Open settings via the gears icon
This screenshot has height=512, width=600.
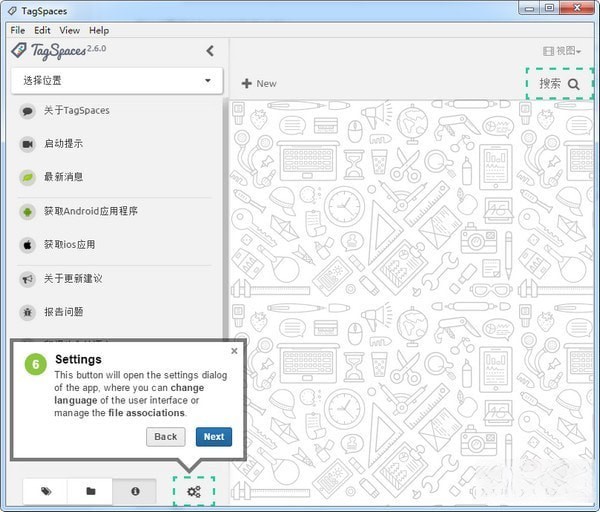click(x=194, y=492)
